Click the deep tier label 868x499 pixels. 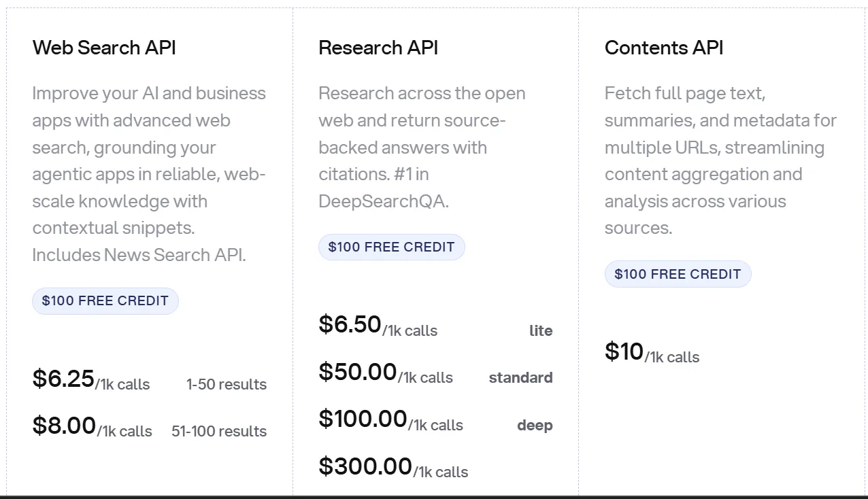coord(535,426)
